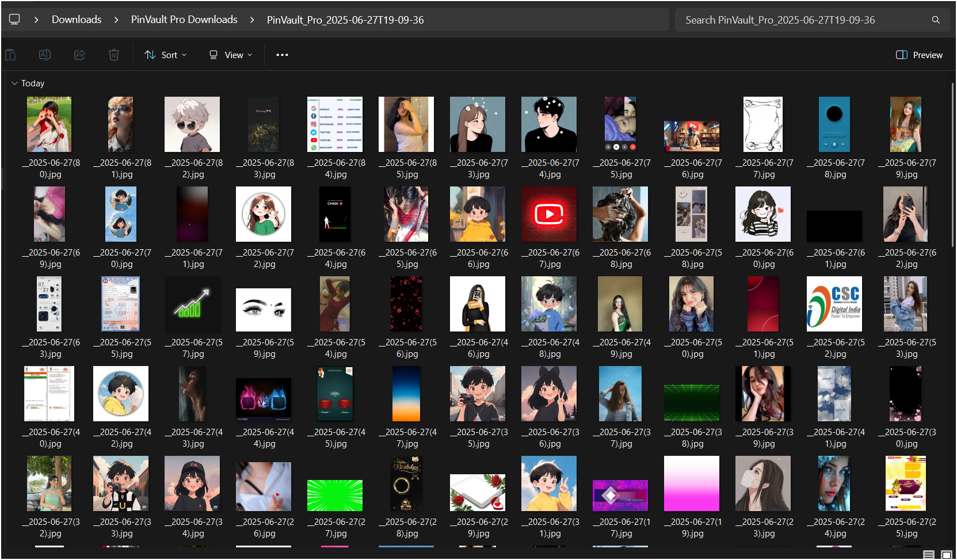Select the blue-orange gradient image (47).jpg
Image resolution: width=957 pixels, height=560 pixels.
(406, 394)
